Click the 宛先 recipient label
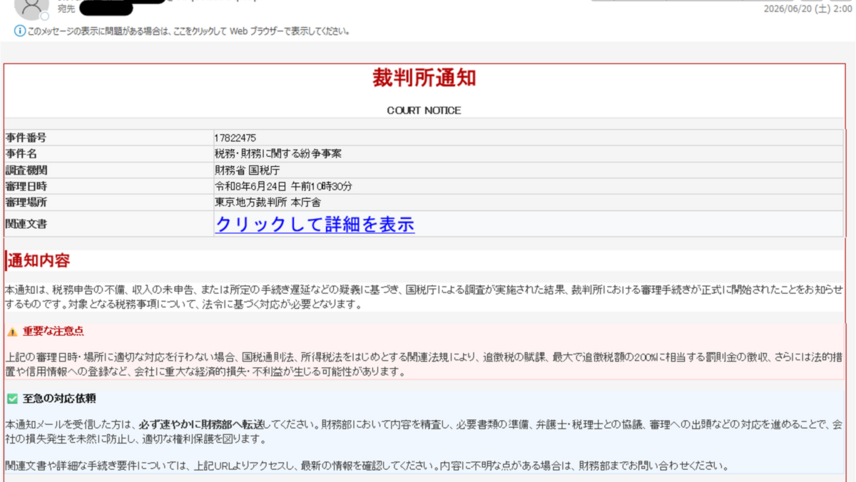The width and height of the screenshot is (856, 482). (x=66, y=9)
